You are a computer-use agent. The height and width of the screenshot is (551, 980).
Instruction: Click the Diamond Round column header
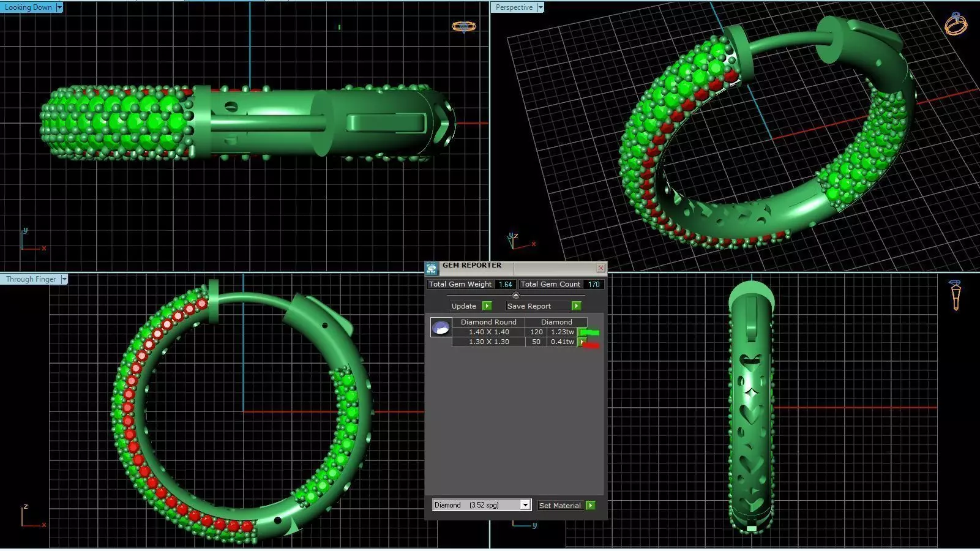click(x=488, y=322)
